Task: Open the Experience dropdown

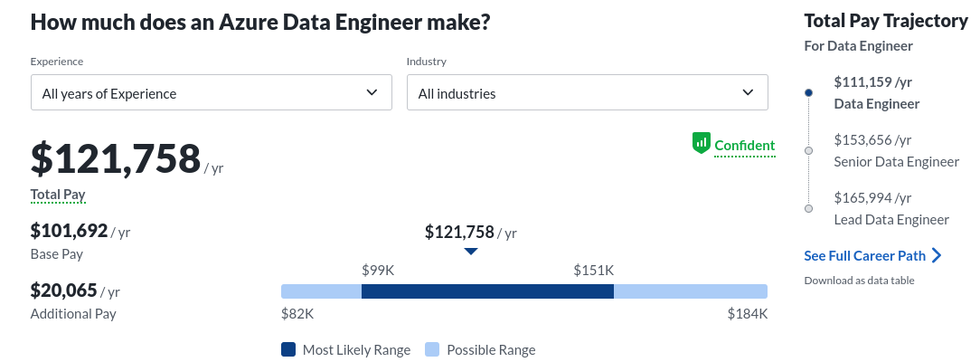Action: pos(212,93)
